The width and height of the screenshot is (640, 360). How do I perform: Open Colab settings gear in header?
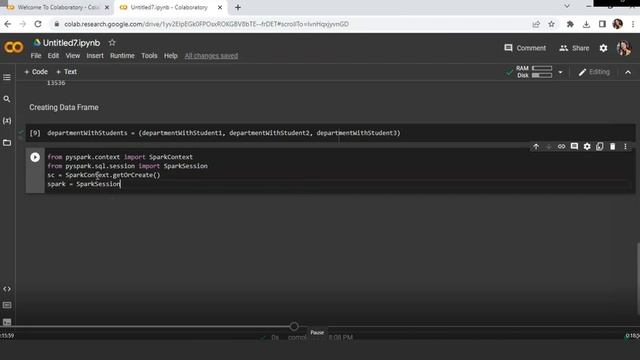click(x=603, y=48)
